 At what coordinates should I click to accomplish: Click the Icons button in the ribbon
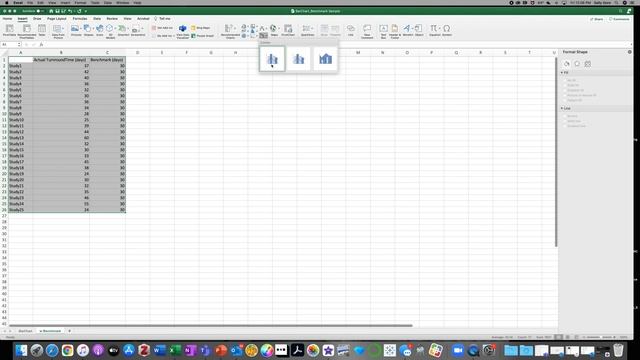coord(100,29)
